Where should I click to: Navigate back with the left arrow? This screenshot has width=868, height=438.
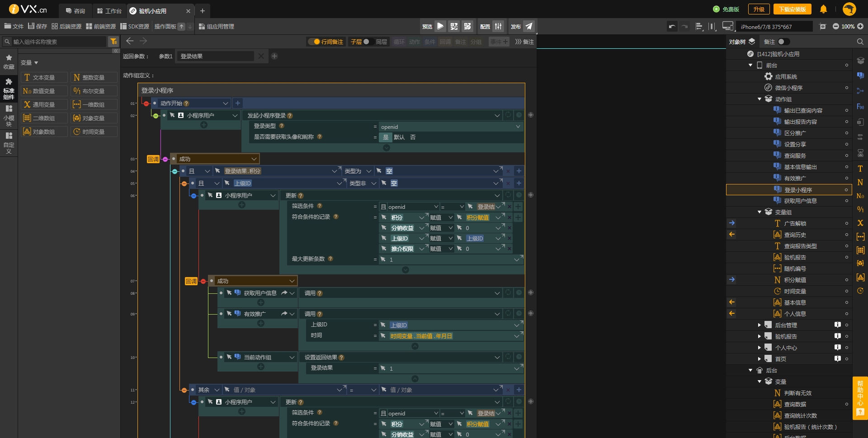[x=130, y=41]
